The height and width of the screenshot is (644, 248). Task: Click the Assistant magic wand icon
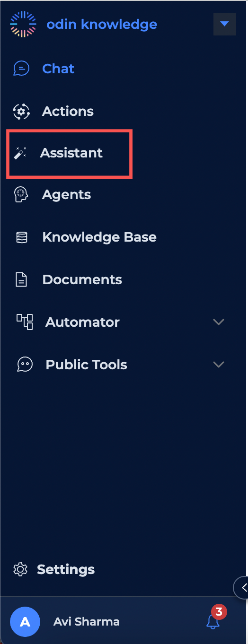[20, 153]
